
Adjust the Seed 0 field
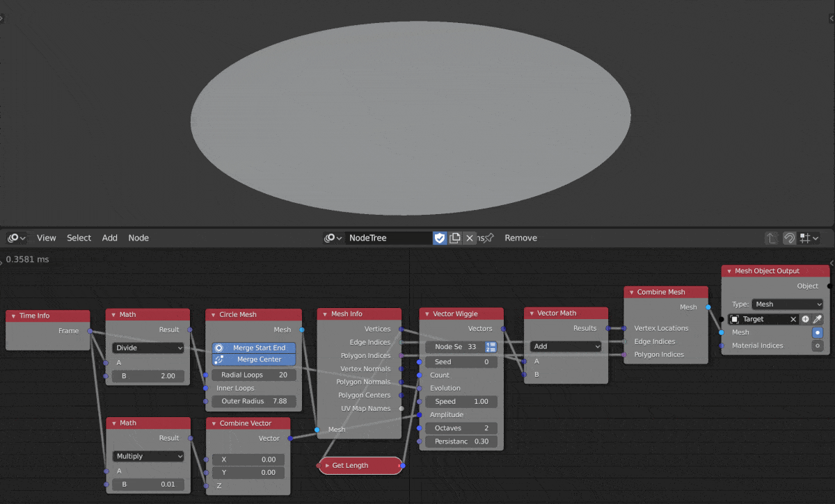461,361
